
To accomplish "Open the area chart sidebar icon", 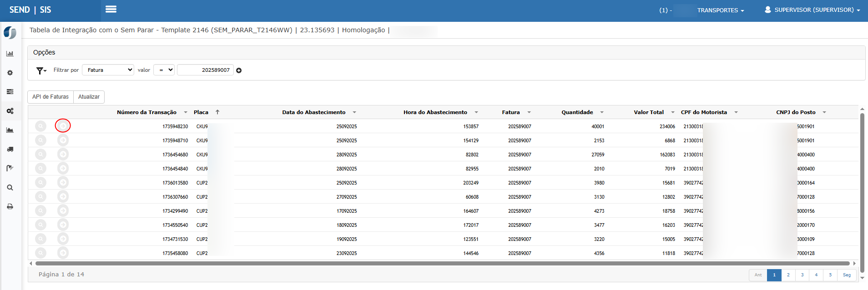I will [x=10, y=130].
